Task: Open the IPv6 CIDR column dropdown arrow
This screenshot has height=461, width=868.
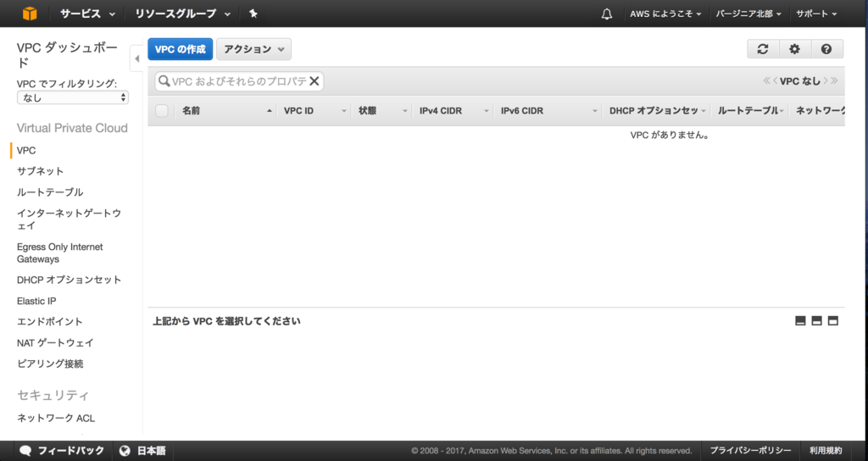Action: click(595, 111)
